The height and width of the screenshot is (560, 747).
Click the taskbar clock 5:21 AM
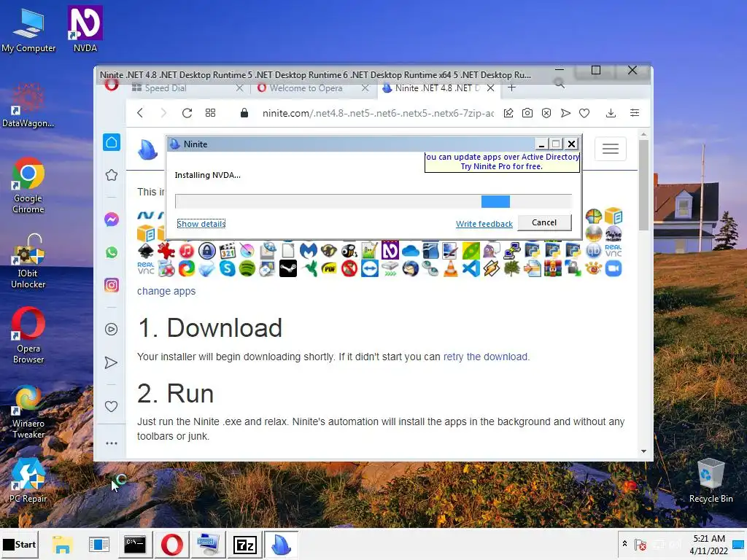709,539
